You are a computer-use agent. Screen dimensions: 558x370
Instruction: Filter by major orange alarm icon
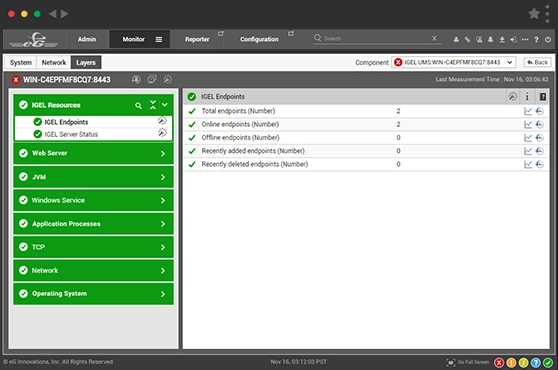point(511,363)
